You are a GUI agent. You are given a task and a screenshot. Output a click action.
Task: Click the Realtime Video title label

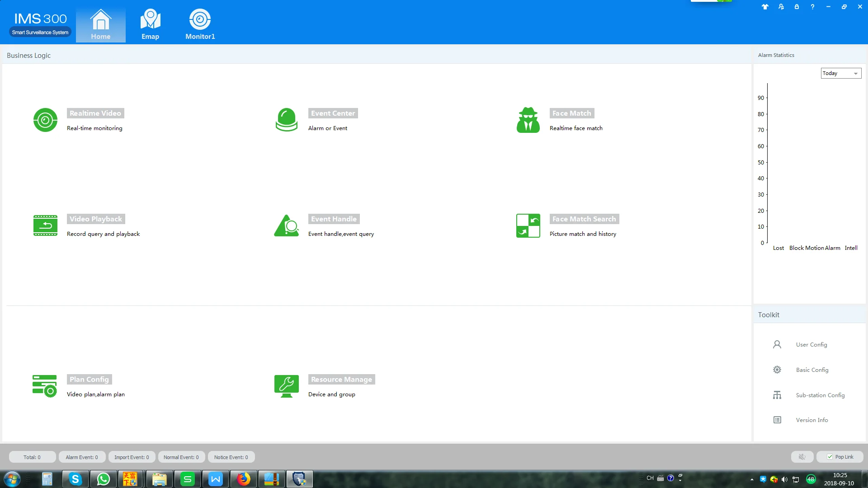[95, 113]
